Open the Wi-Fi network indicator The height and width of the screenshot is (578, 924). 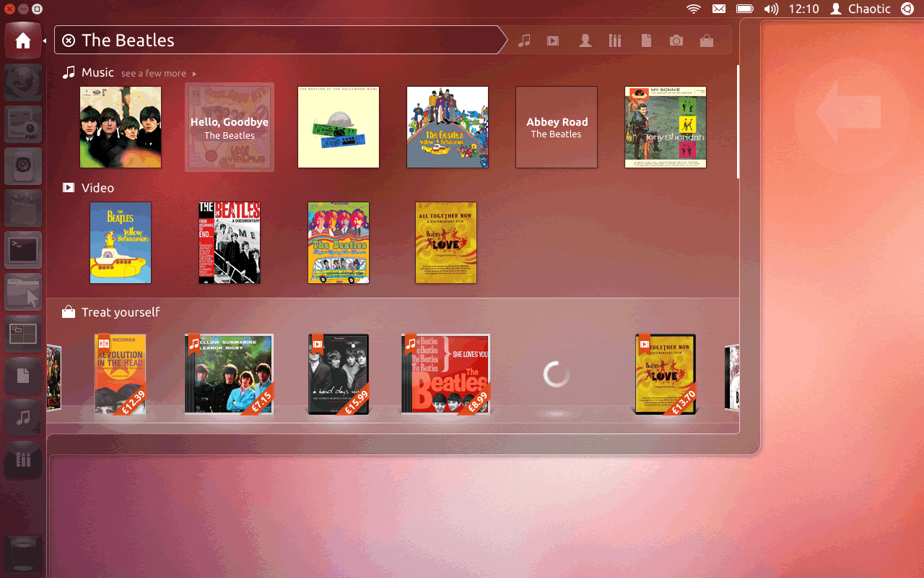[x=694, y=9]
